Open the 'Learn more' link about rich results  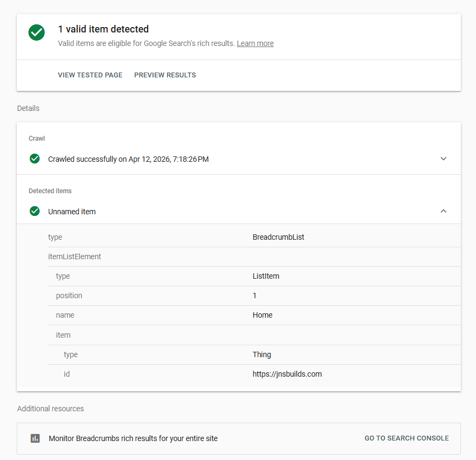(255, 43)
